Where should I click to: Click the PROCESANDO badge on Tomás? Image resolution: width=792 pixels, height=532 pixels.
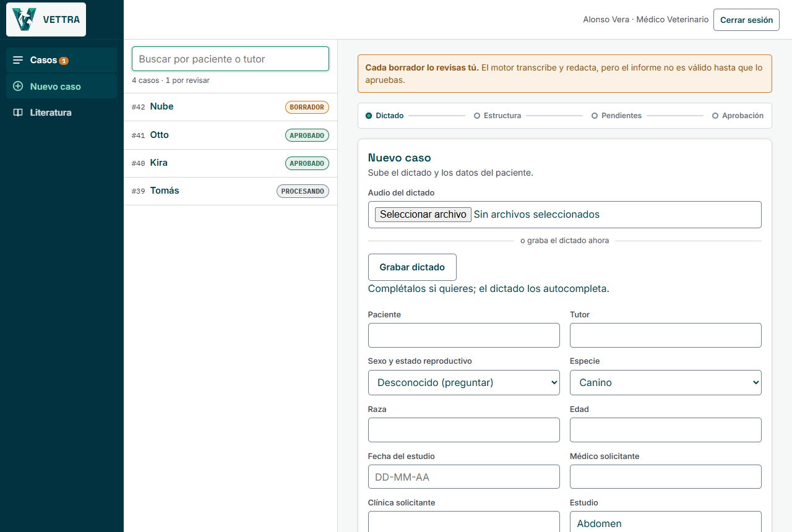303,191
